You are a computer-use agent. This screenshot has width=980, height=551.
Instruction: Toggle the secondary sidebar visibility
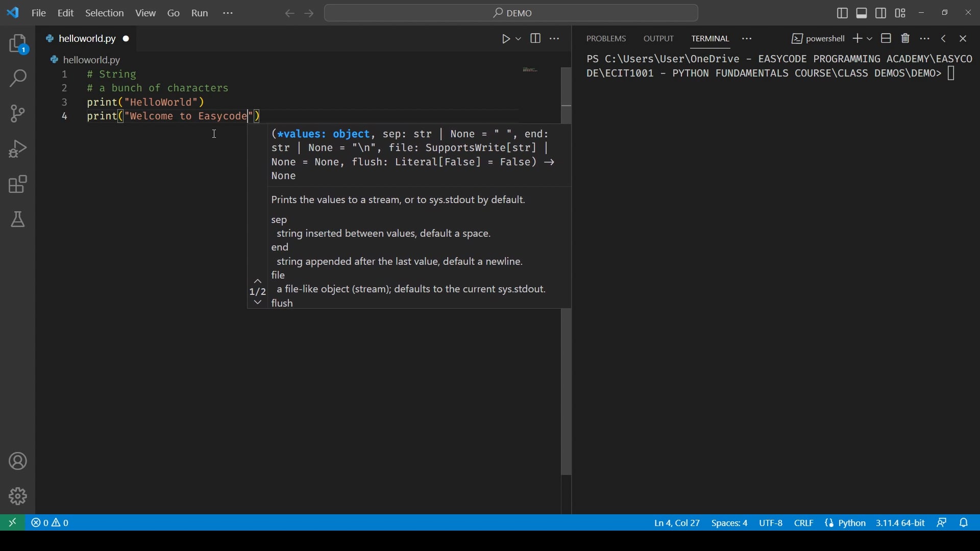pos(881,13)
